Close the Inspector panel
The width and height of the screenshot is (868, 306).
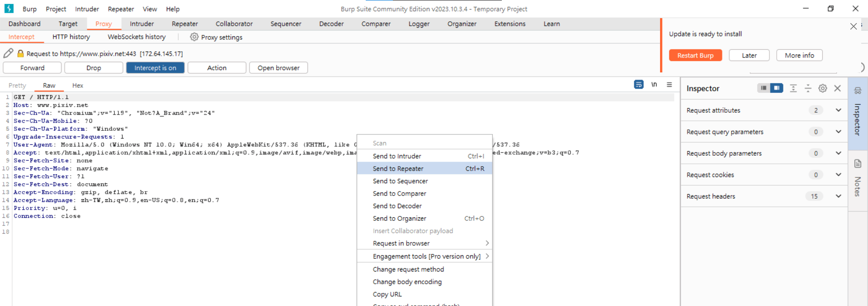click(x=838, y=88)
